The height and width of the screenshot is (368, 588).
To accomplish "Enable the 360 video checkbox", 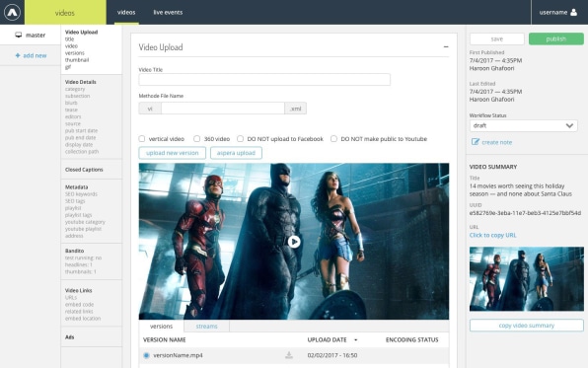I will 197,139.
